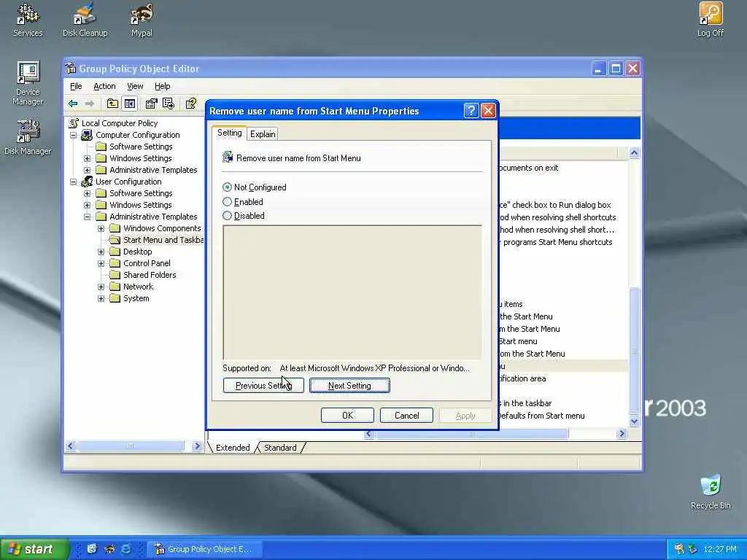Image resolution: width=747 pixels, height=560 pixels.
Task: Switch to the Explain tab
Action: (263, 134)
